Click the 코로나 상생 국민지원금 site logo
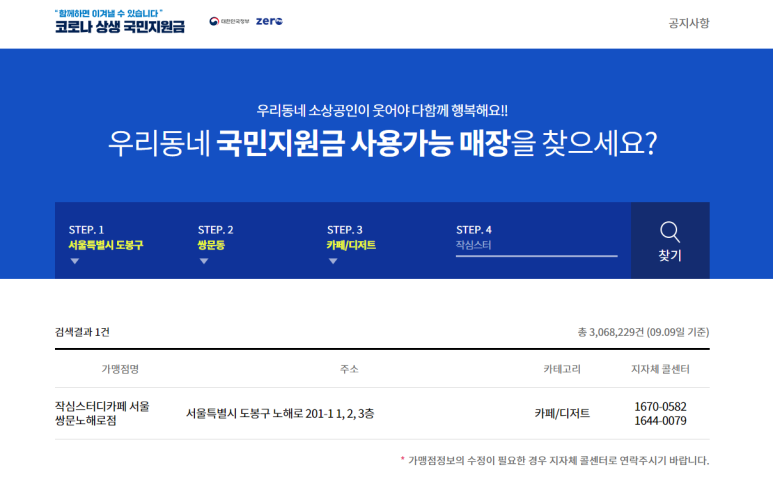773x490 pixels. coord(120,22)
